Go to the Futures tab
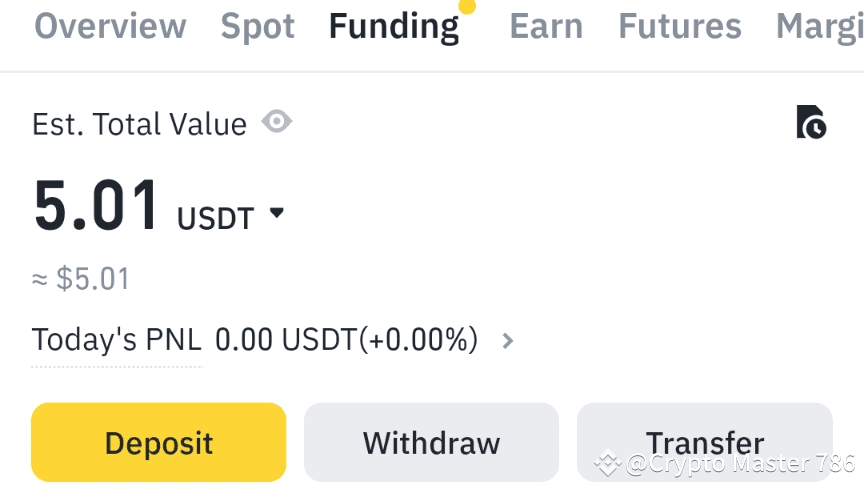This screenshot has height=486, width=864. point(680,27)
